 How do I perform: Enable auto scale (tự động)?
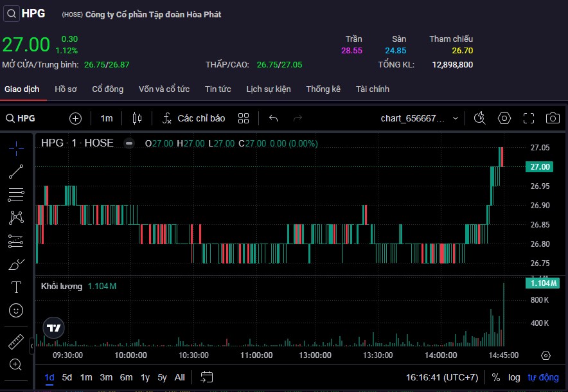tap(543, 377)
